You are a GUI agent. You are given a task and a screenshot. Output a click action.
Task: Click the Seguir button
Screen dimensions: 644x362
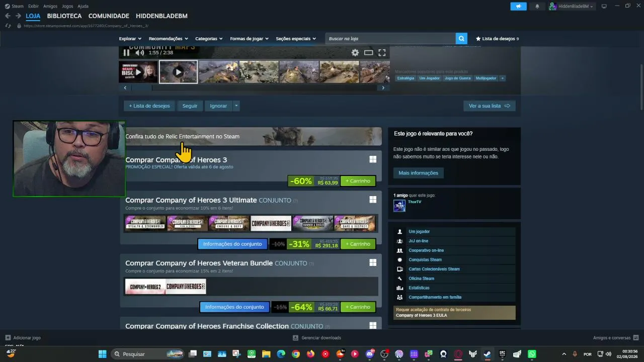point(190,106)
